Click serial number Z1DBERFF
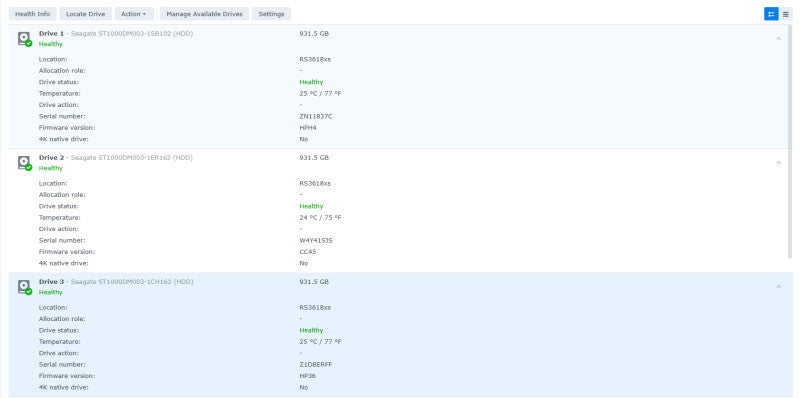800x398 pixels. (316, 364)
